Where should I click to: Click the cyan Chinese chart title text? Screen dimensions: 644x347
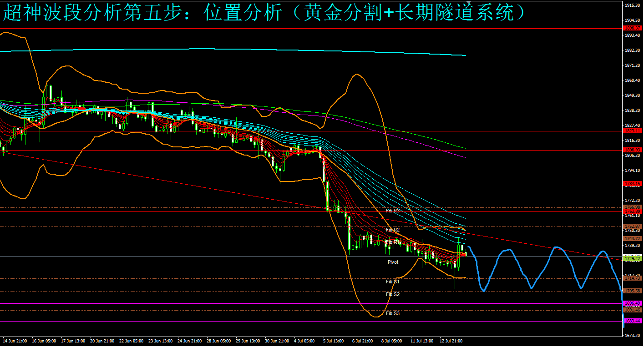tap(264, 13)
